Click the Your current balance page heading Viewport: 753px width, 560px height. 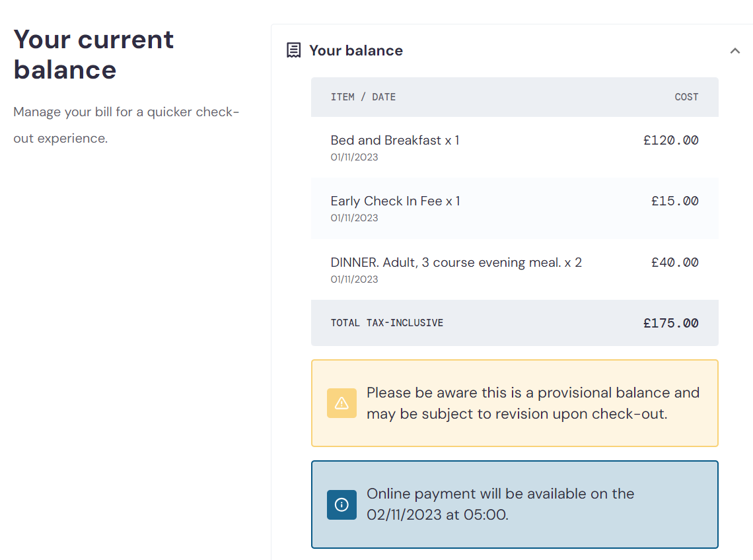(x=93, y=54)
